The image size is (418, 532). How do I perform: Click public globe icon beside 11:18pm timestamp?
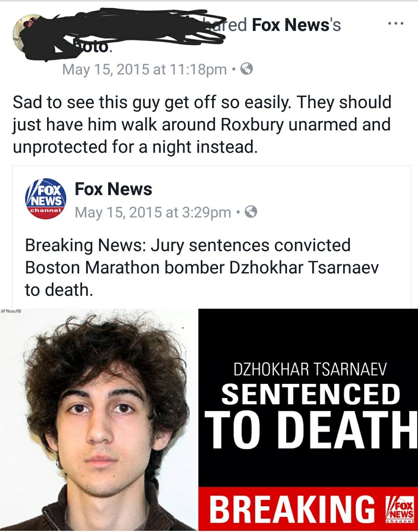point(246,69)
